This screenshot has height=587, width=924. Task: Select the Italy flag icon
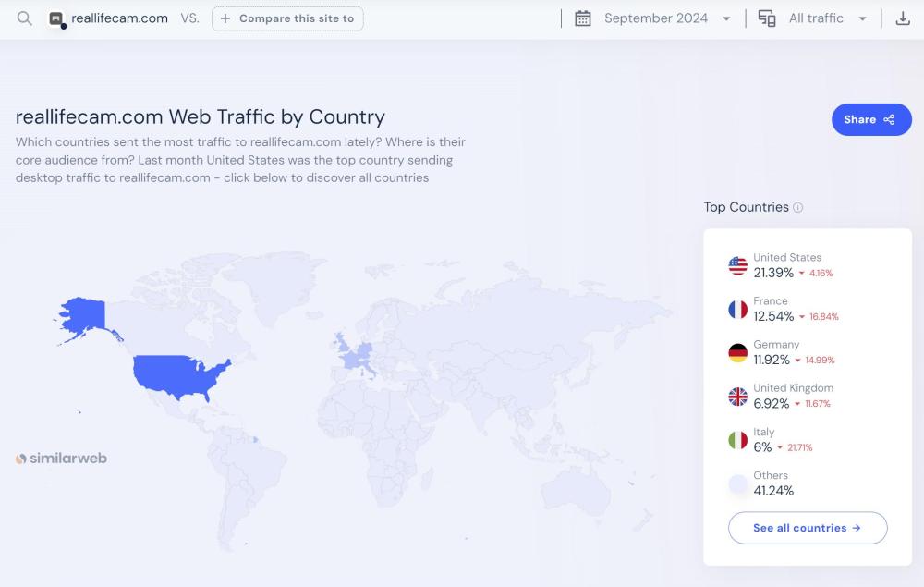[737, 440]
